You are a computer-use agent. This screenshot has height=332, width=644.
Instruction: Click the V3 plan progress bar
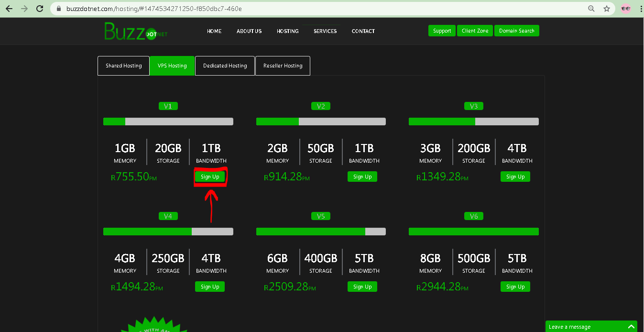(473, 122)
